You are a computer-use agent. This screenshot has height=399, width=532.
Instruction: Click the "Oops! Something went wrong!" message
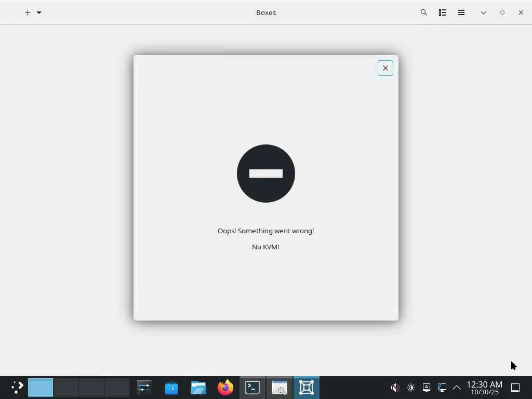coord(265,231)
